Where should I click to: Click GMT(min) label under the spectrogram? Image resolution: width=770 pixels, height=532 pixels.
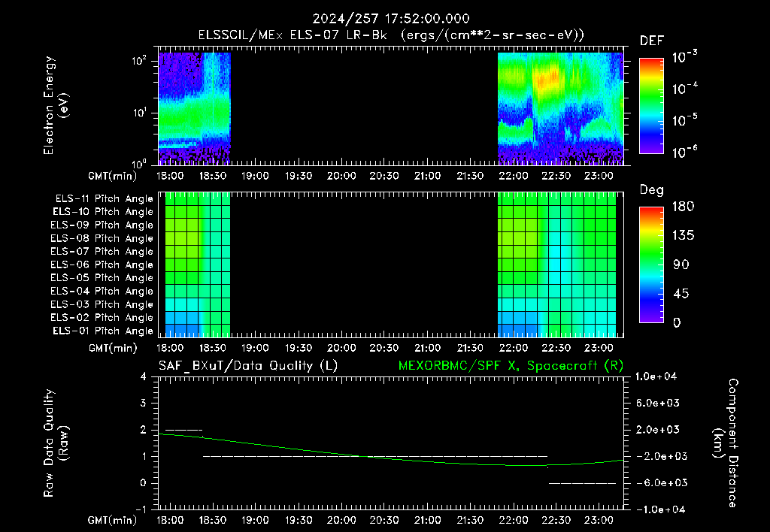113,176
